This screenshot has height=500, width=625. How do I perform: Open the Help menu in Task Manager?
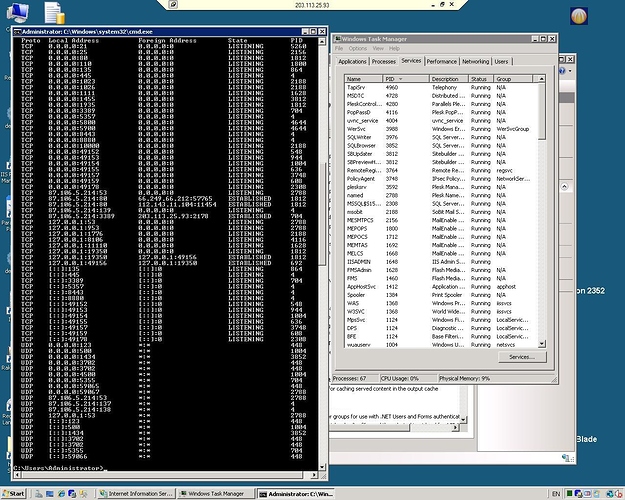(x=394, y=48)
